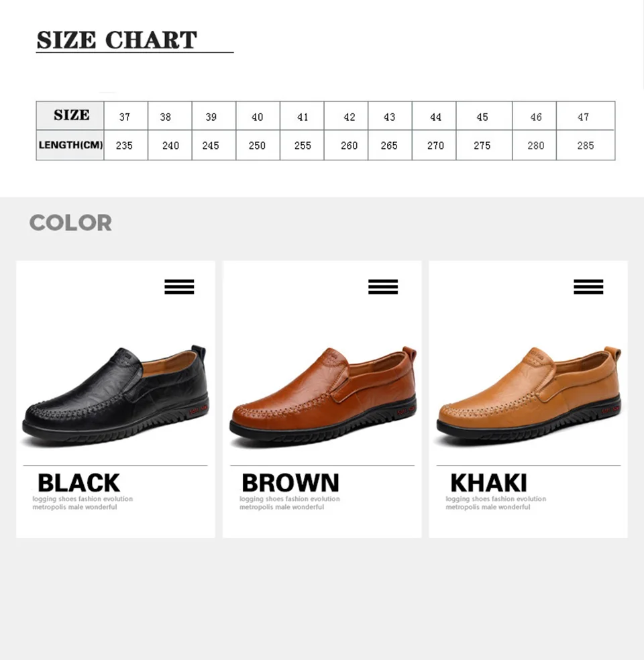
Task: Click the hamburger icon above the brown shoe
Action: 383,287
